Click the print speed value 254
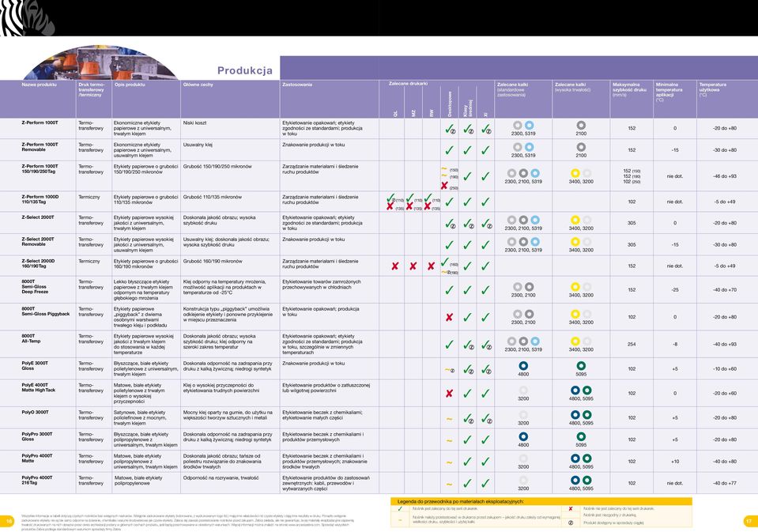This screenshot has height=532, width=758. (x=632, y=345)
